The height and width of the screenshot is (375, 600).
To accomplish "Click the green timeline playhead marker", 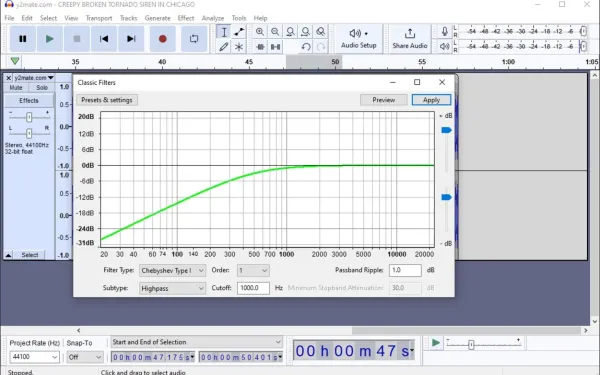I will point(15,61).
